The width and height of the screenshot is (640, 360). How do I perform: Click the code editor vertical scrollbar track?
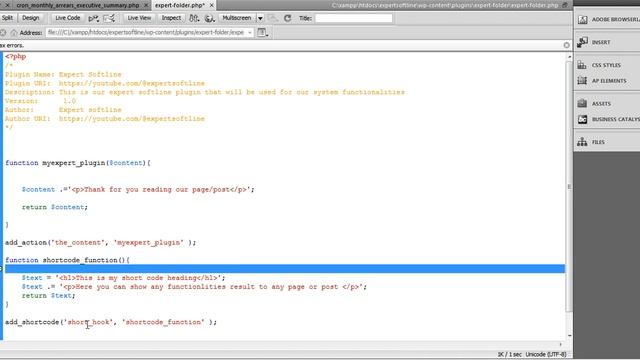(569, 196)
